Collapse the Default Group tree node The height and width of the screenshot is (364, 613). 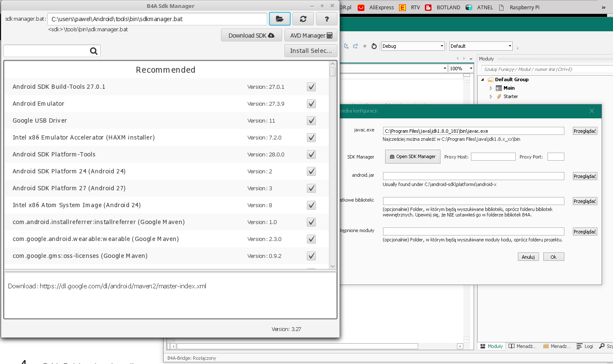click(483, 79)
